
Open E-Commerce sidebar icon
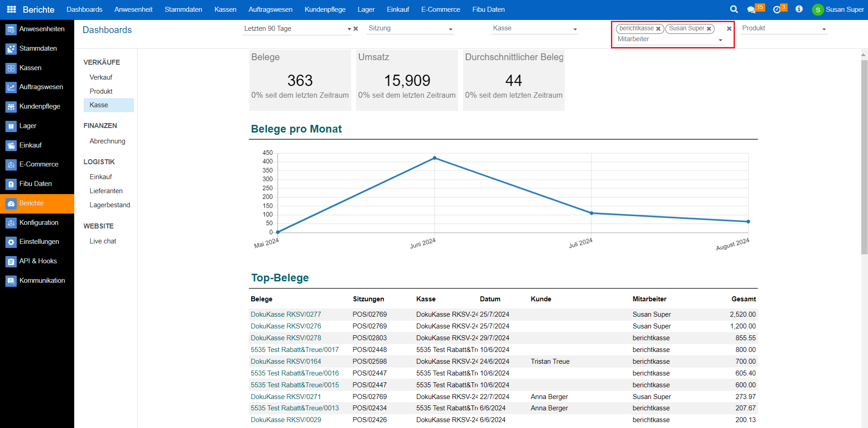(x=11, y=165)
